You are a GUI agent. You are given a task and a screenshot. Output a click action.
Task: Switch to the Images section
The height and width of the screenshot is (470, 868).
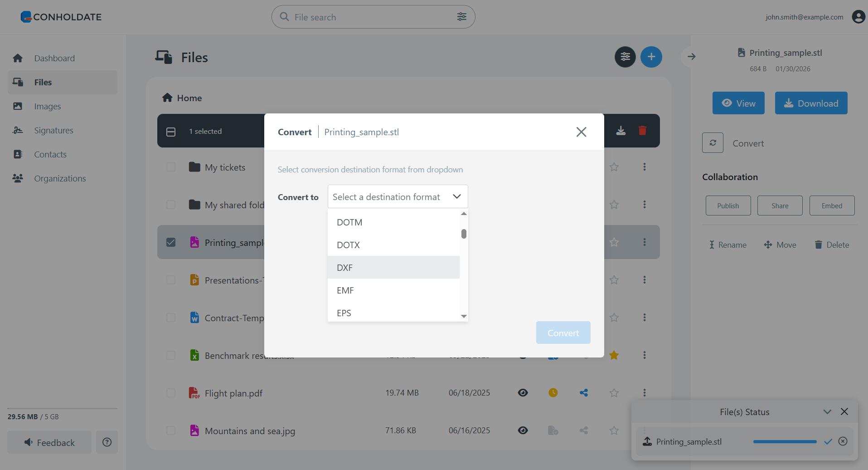coord(48,106)
